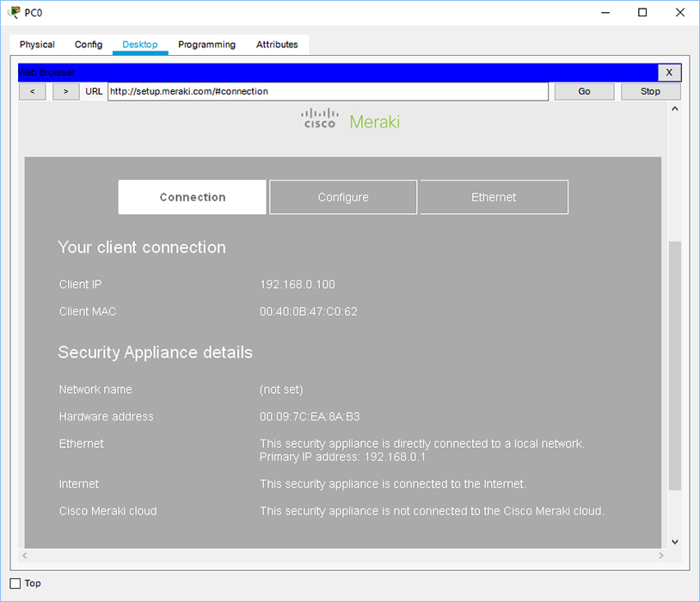Viewport: 700px width, 602px height.
Task: Click the 'Cisco Meraki cloud' label
Action: pyautogui.click(x=108, y=512)
